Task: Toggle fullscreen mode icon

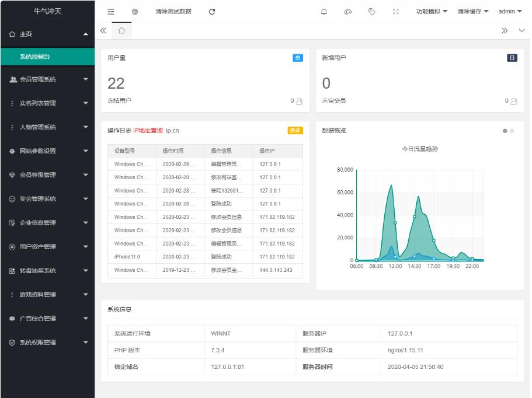Action: 395,12
